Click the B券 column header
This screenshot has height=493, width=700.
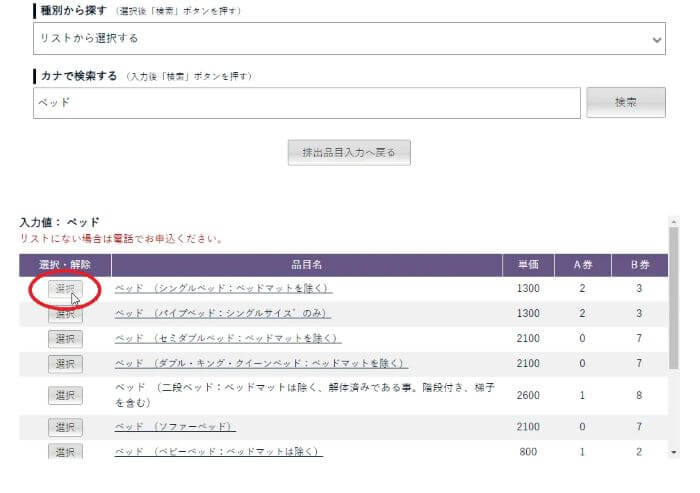click(x=640, y=265)
